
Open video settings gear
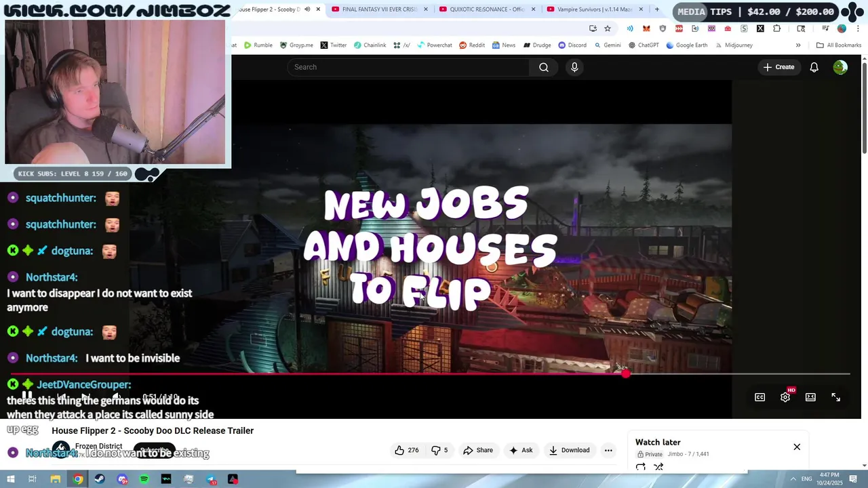[x=785, y=397]
